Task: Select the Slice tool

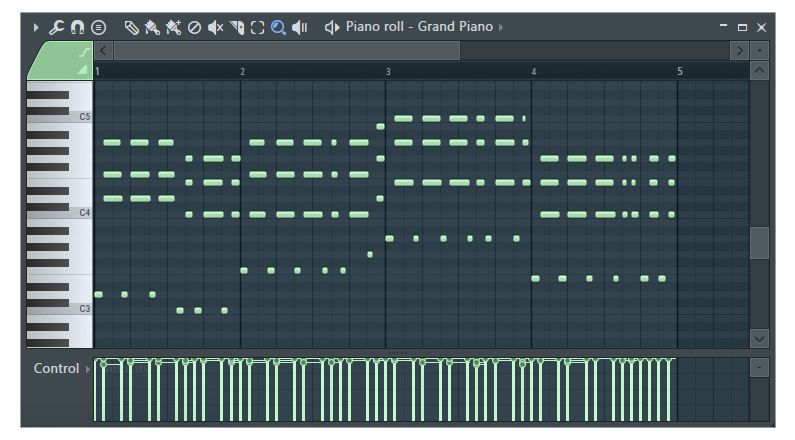Action: coord(237,27)
